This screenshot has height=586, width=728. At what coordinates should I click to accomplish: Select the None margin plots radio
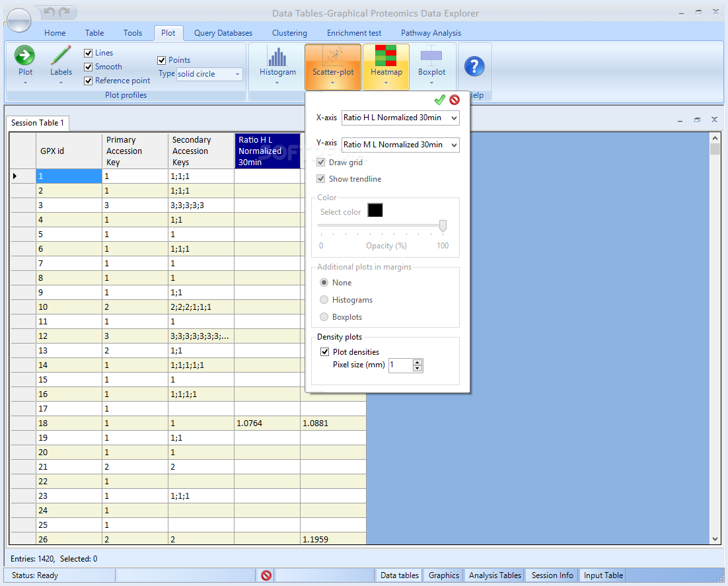click(324, 283)
